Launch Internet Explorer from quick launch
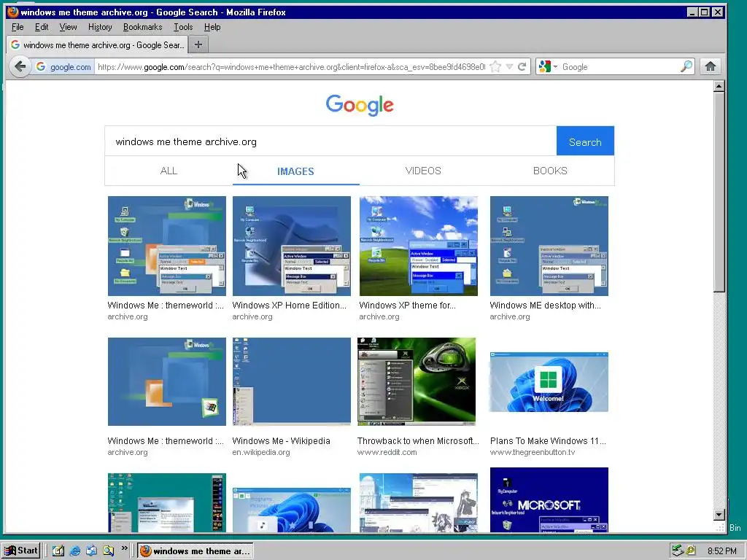The height and width of the screenshot is (560, 747). coord(75,551)
